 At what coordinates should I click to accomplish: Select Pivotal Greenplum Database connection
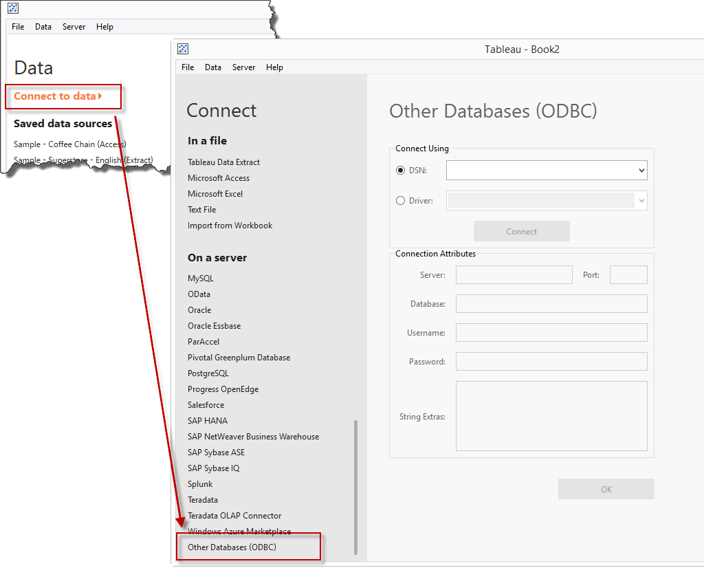[239, 357]
